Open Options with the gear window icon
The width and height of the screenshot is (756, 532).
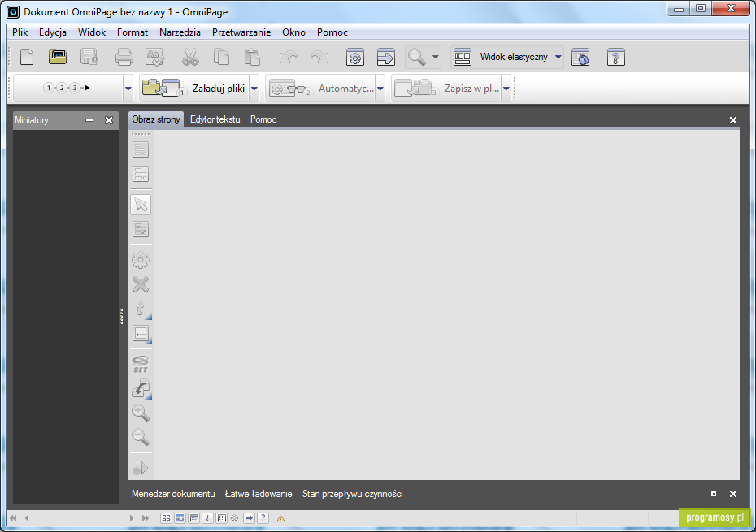point(355,57)
